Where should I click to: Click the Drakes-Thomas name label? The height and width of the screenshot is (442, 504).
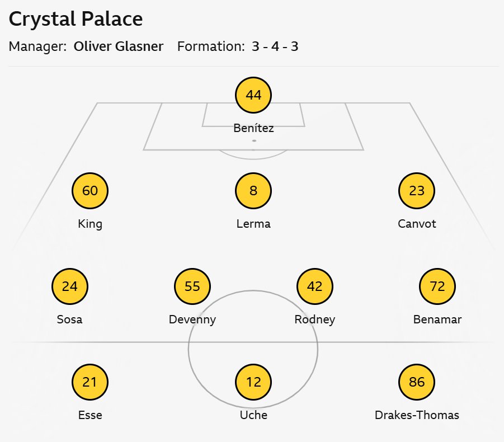(417, 415)
